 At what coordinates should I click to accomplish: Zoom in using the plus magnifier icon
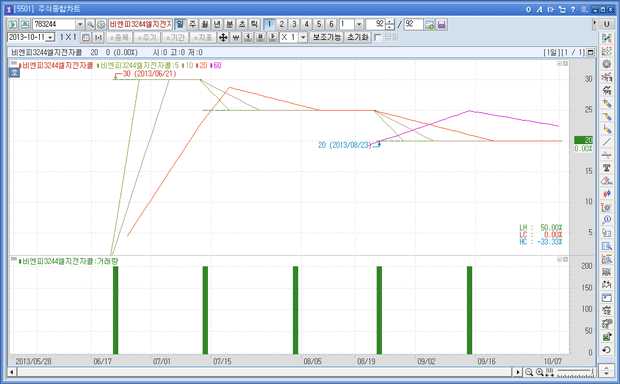pos(539,372)
